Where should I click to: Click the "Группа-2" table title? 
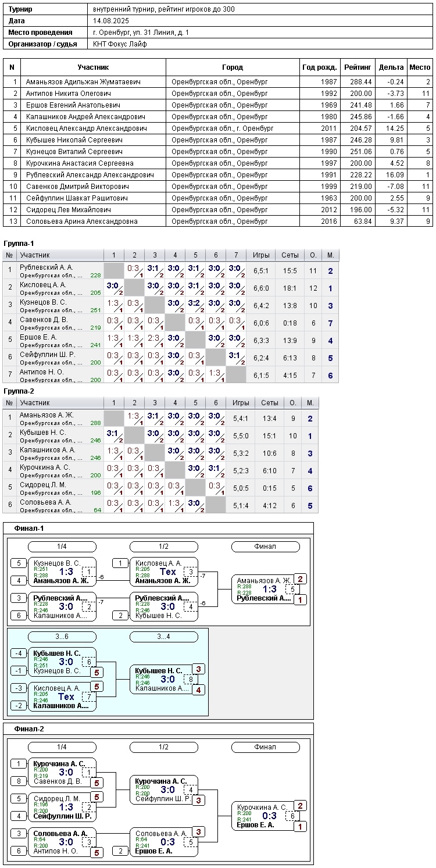pyautogui.click(x=19, y=391)
